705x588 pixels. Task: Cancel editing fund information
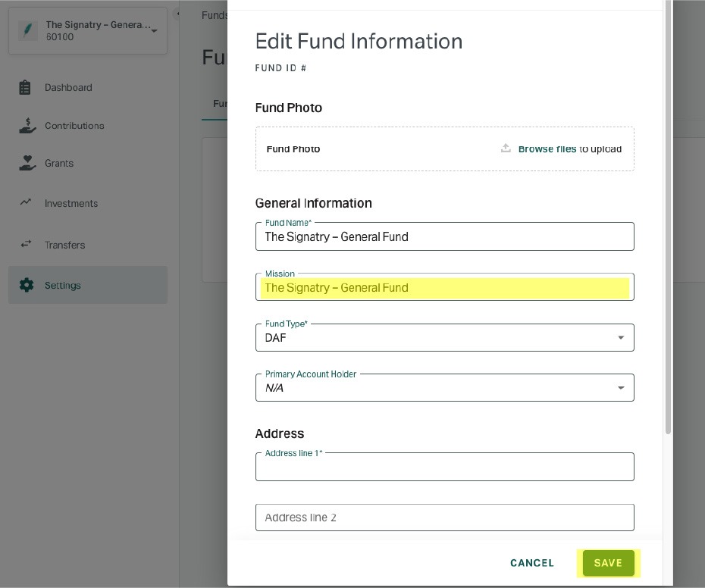coord(532,563)
